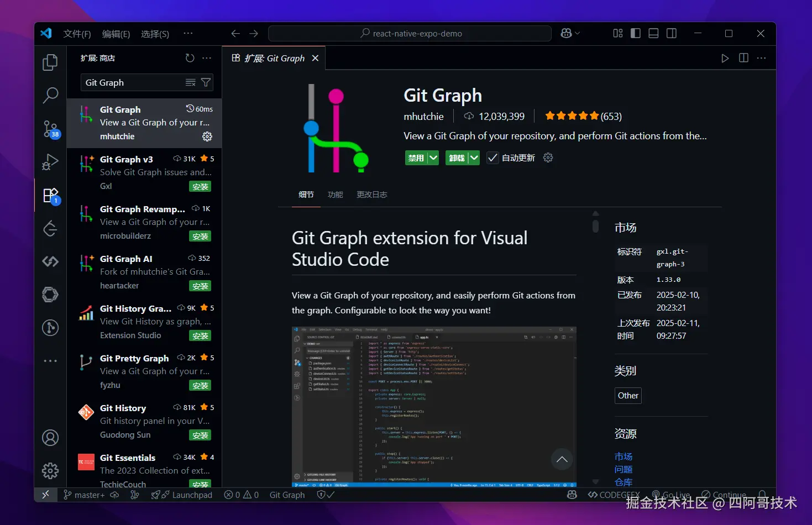The height and width of the screenshot is (525, 812).
Task: Install Git History Graph extension
Action: click(200, 336)
